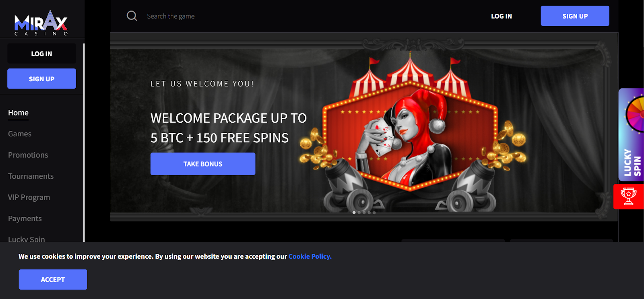Image resolution: width=644 pixels, height=299 pixels.
Task: Open the Cookie Policy link
Action: click(310, 256)
